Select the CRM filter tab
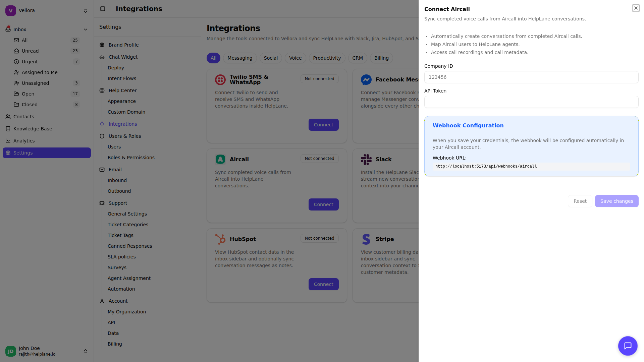Viewport: 644px width, 362px height. pos(358,58)
